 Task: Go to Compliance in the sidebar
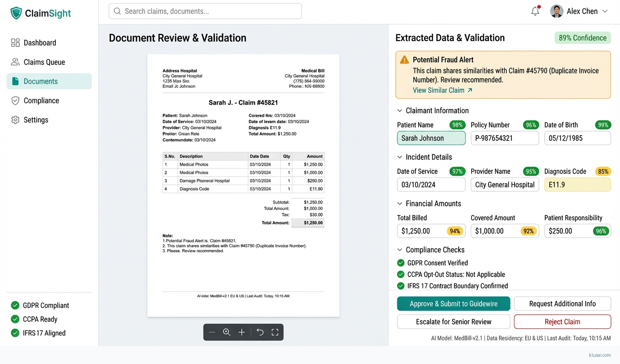(41, 100)
